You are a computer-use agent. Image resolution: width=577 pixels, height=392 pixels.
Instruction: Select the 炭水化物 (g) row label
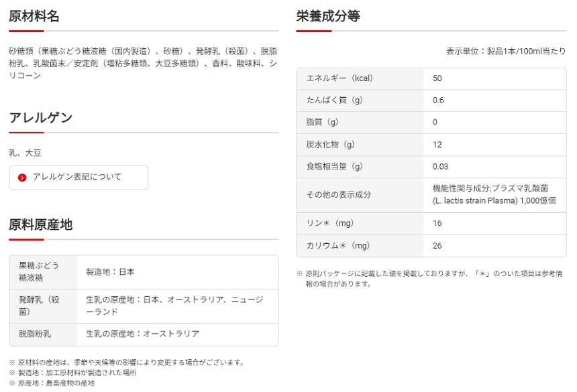[330, 145]
